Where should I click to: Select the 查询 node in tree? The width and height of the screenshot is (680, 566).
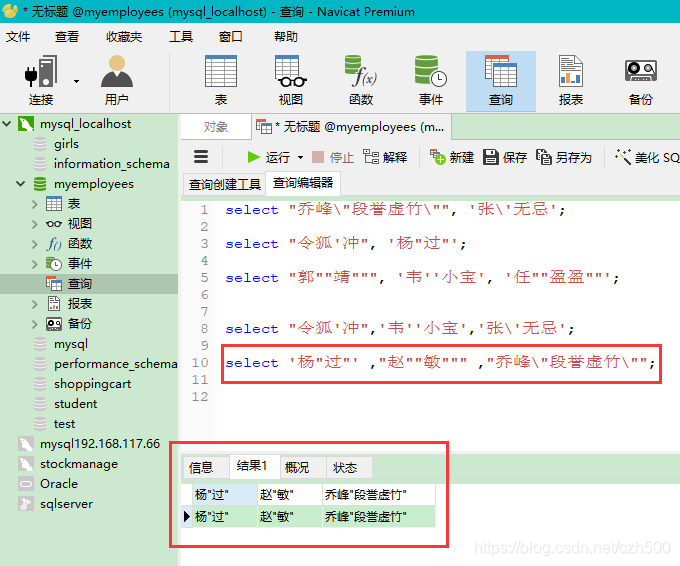(x=79, y=284)
